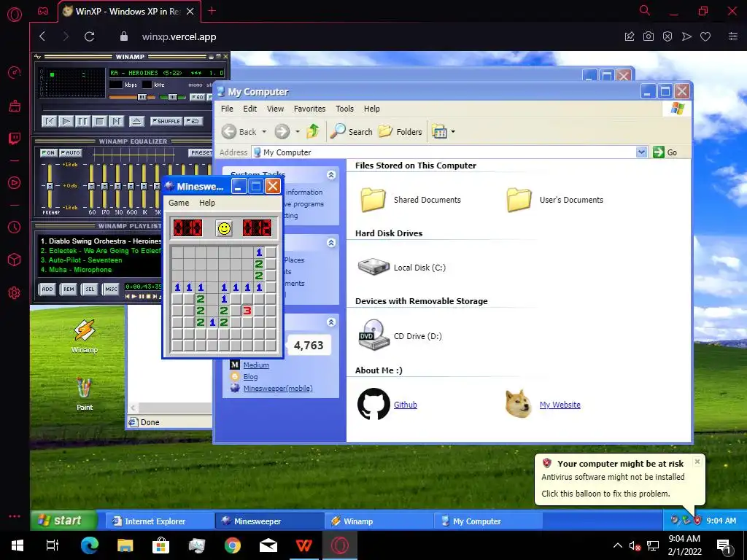This screenshot has width=747, height=560.
Task: Toggle Repeat mode in Winamp
Action: click(193, 122)
